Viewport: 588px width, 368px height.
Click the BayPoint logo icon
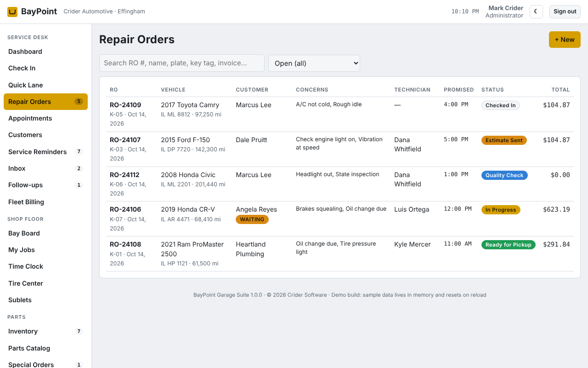click(x=12, y=11)
